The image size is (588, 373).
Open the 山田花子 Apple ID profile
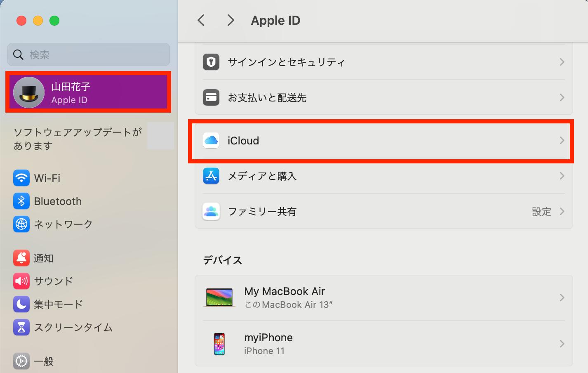(x=87, y=92)
